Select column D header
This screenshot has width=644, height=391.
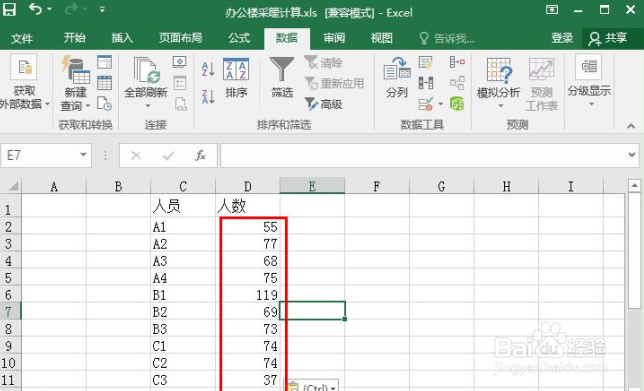(248, 186)
